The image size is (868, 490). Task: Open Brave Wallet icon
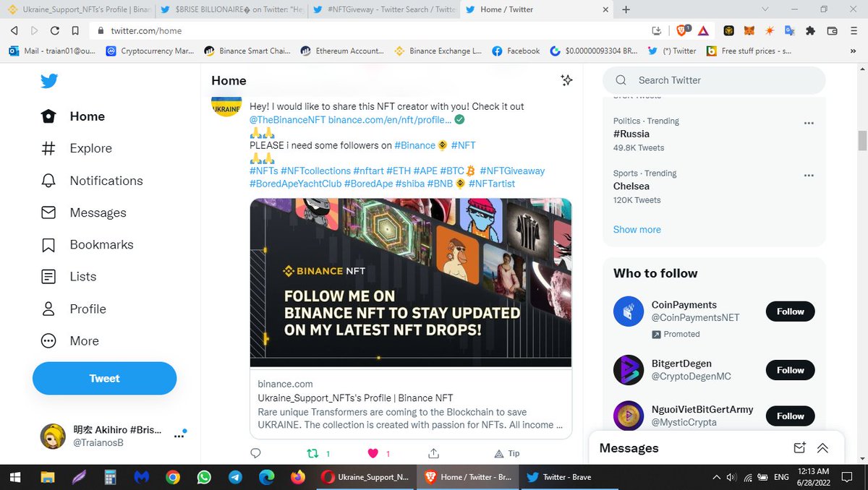(x=832, y=30)
